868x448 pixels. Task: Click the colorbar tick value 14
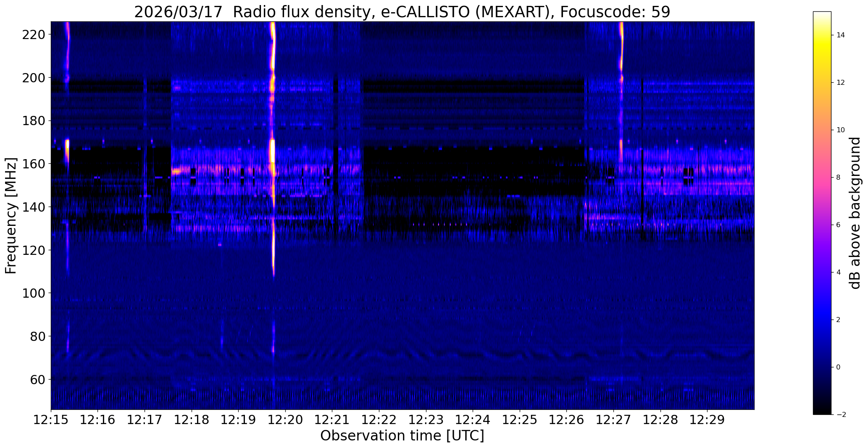coord(841,35)
